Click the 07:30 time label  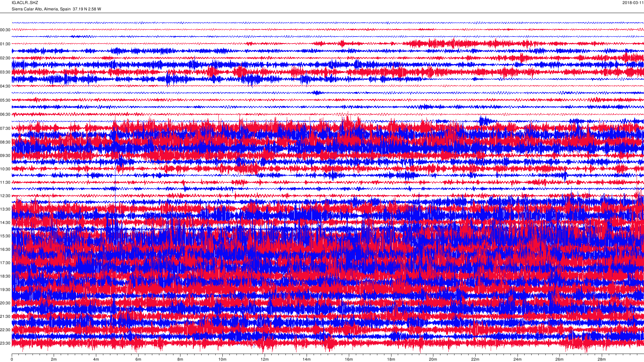5,128
